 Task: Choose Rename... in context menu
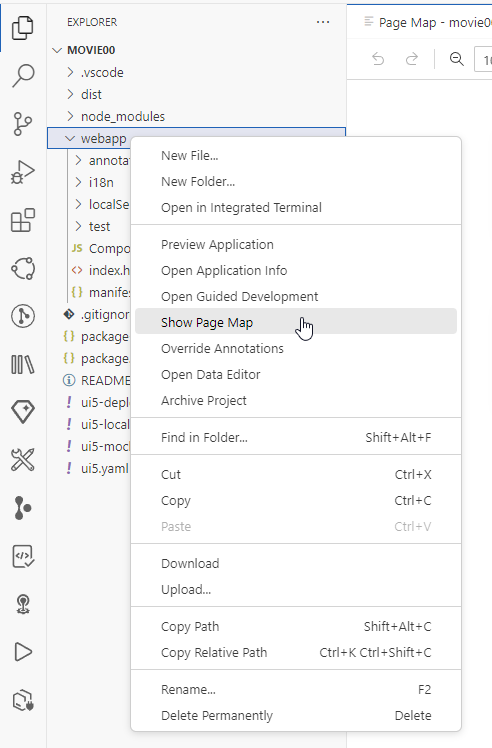(x=296, y=690)
